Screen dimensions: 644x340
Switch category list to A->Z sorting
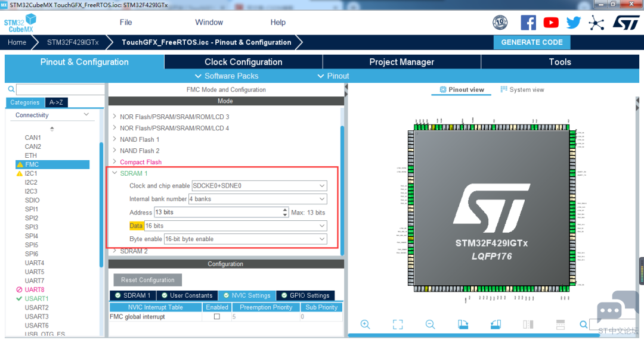[x=56, y=102]
